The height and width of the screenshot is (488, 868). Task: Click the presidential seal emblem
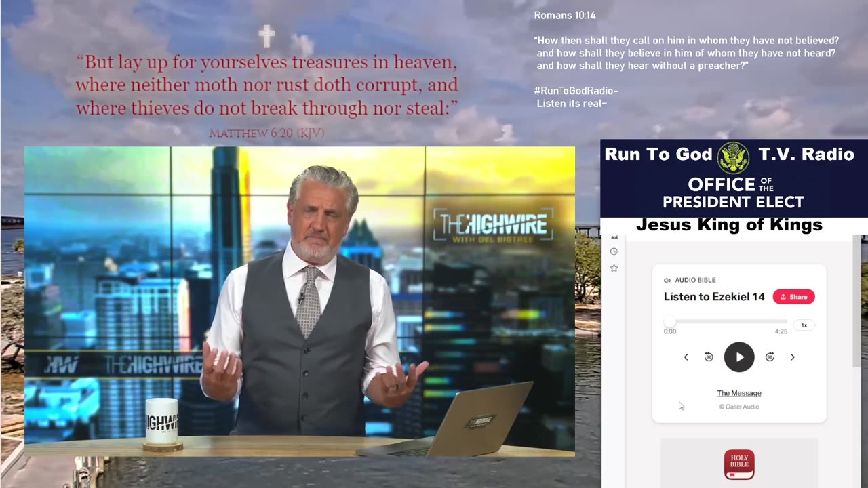(x=733, y=157)
